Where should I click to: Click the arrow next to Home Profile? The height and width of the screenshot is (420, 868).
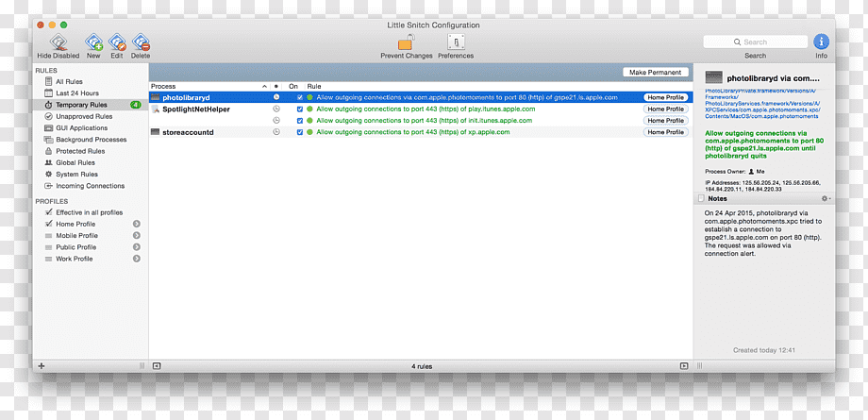click(x=136, y=225)
